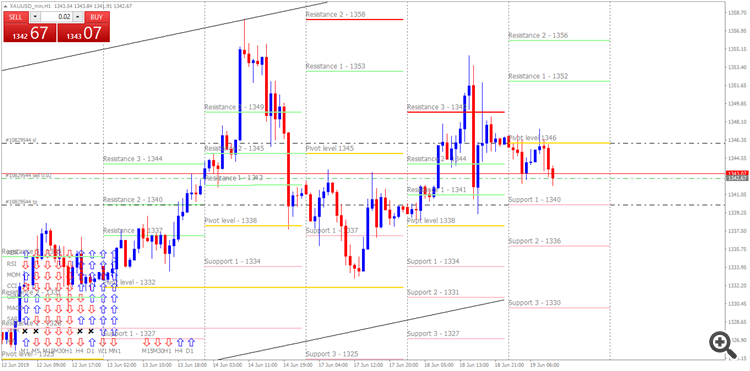Select the 'Support 2 - 1331' label
Image resolution: width=750 pixels, height=371 pixels.
point(433,292)
